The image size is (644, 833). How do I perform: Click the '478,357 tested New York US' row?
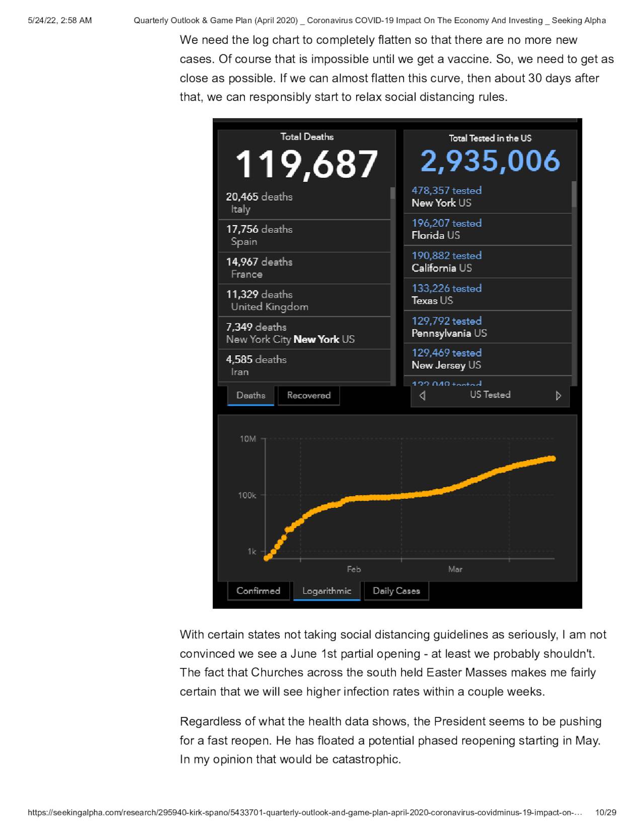(x=488, y=197)
